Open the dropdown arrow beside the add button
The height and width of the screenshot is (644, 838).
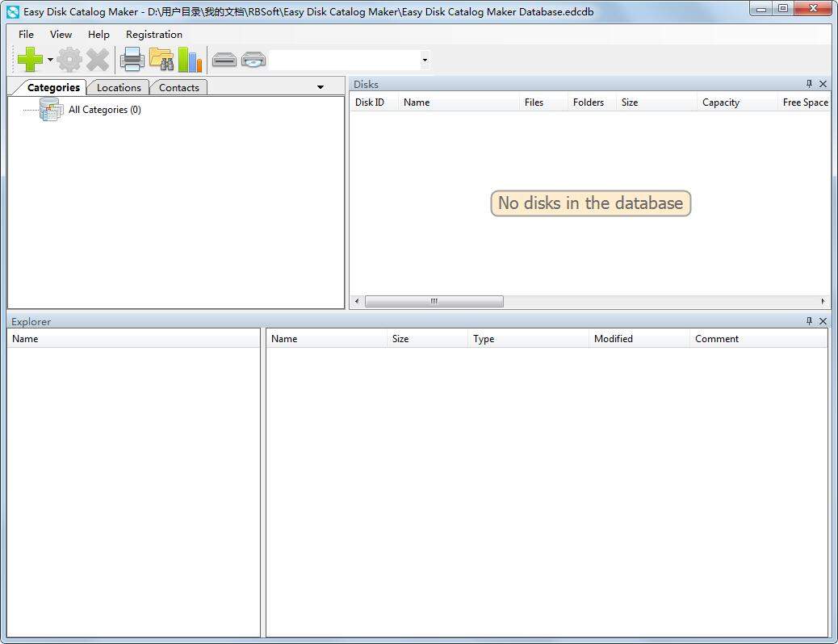[x=49, y=59]
